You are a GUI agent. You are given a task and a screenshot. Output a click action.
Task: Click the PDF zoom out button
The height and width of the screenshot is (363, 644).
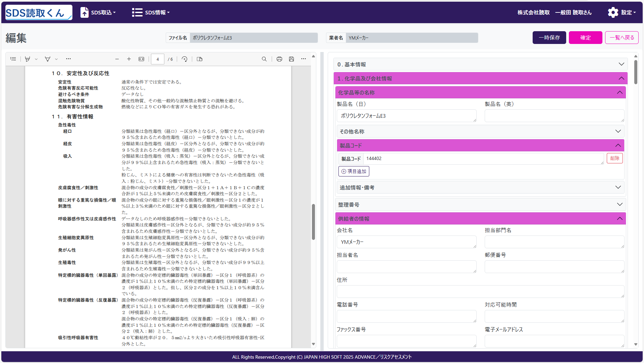[x=117, y=59]
